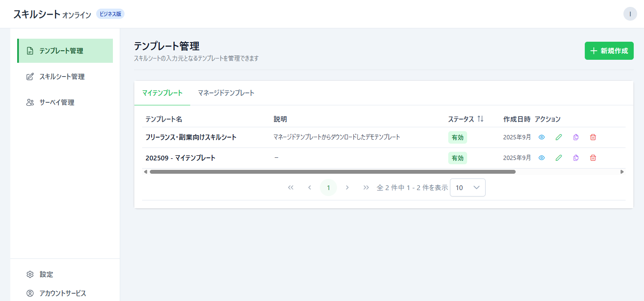Duplicate the フリーランス・副業向けスキルシート template

tap(576, 137)
